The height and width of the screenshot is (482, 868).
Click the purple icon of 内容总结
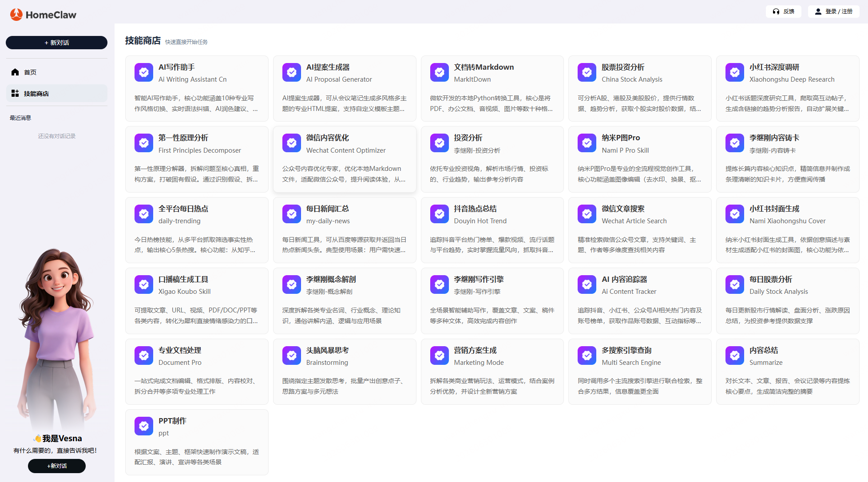point(735,356)
